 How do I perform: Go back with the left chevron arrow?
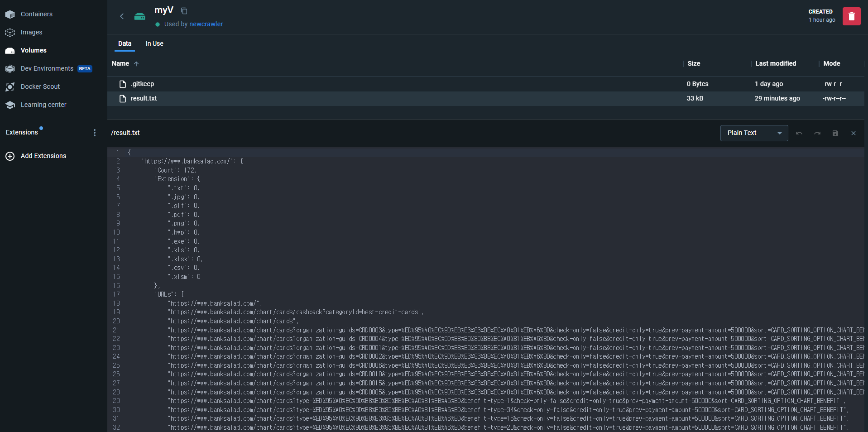122,16
